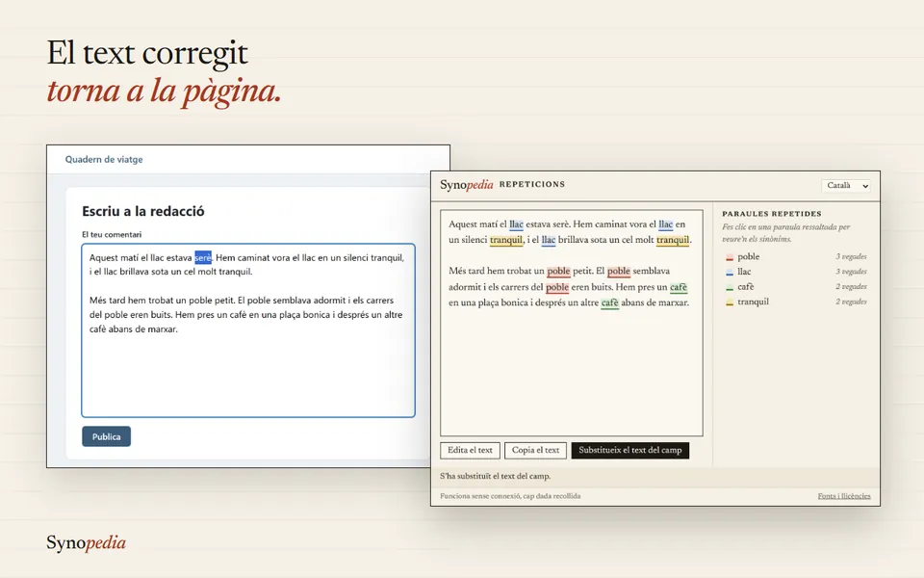Click highlighted llac before 'brillava sota'
The height and width of the screenshot is (578, 924).
click(x=549, y=240)
